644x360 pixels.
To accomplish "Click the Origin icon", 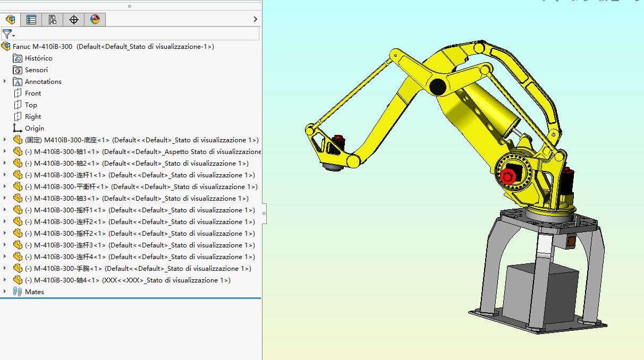I will click(x=18, y=128).
